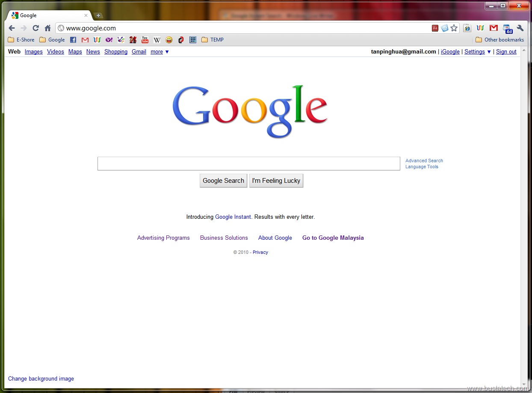Go to the Home page icon
532x393 pixels.
[48, 28]
